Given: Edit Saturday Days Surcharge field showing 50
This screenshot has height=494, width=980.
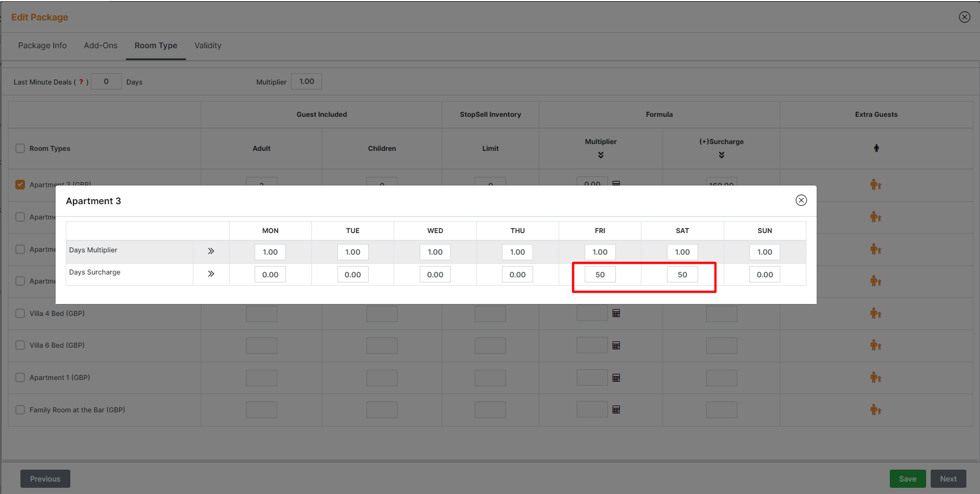Looking at the screenshot, I should pyautogui.click(x=682, y=275).
